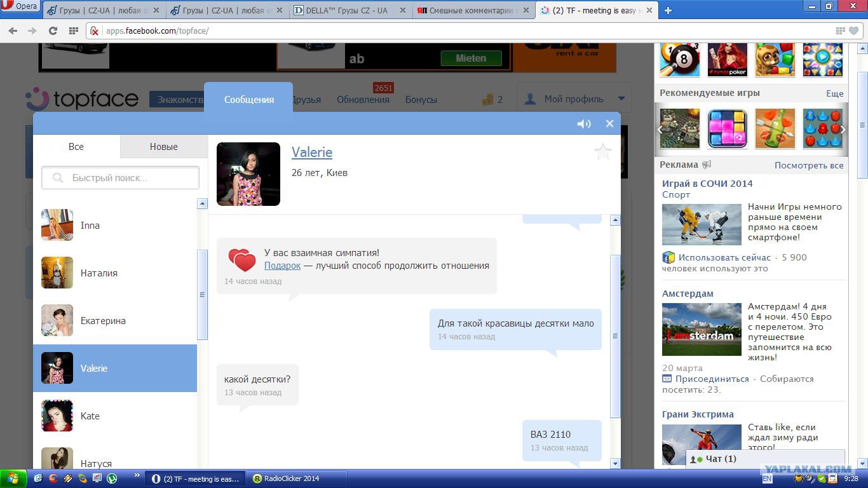Go forward with the browser forward arrow

tap(32, 30)
